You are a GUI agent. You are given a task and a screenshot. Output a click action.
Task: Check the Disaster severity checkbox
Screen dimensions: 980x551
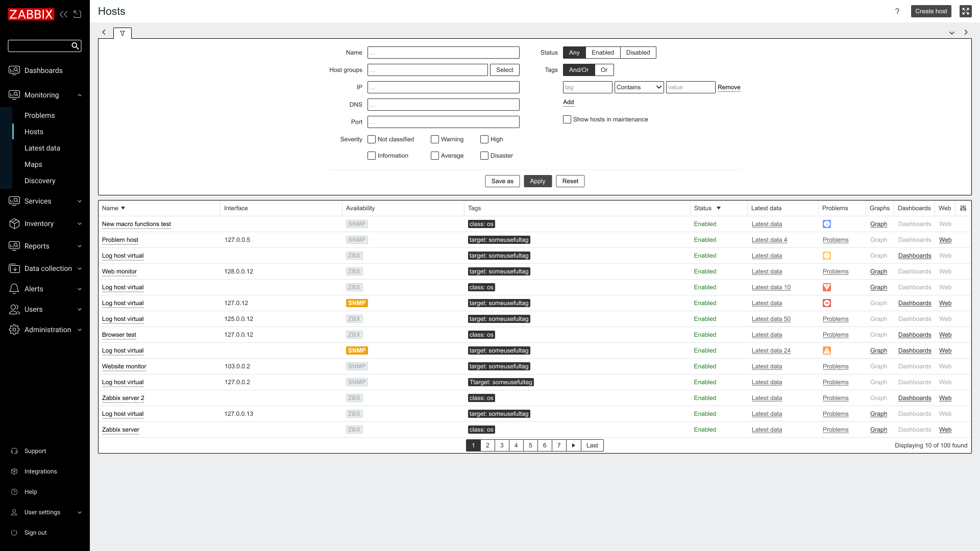tap(484, 156)
